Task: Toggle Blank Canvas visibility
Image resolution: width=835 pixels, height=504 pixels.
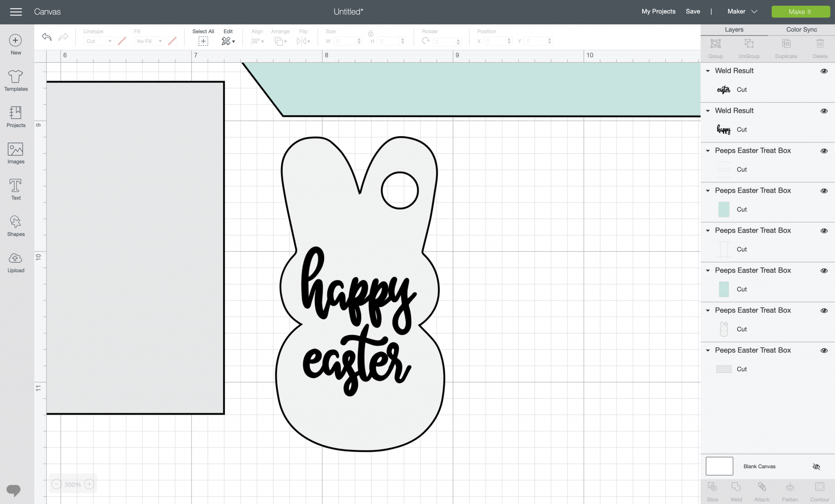Action: coord(816,467)
